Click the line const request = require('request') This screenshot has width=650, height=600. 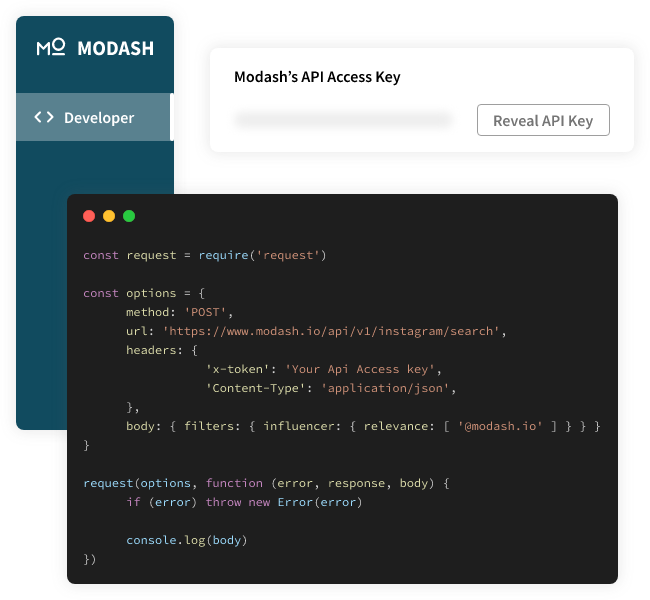[205, 255]
